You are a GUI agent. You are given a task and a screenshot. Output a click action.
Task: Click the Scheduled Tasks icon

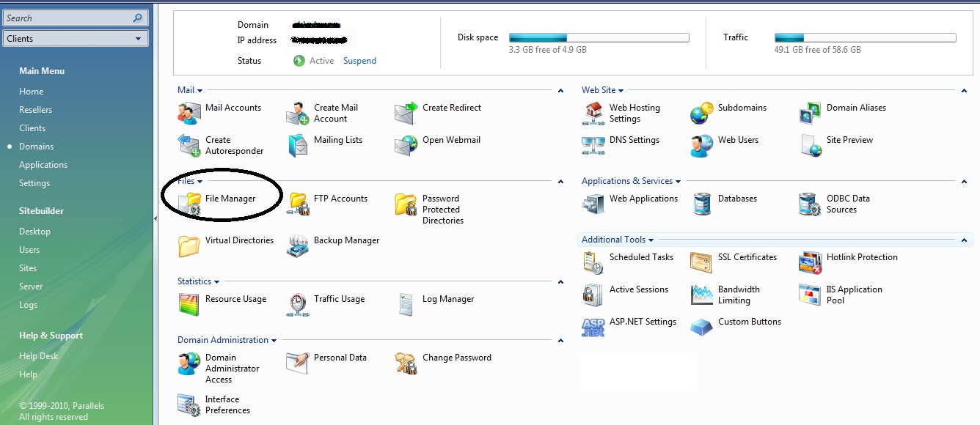pos(593,262)
